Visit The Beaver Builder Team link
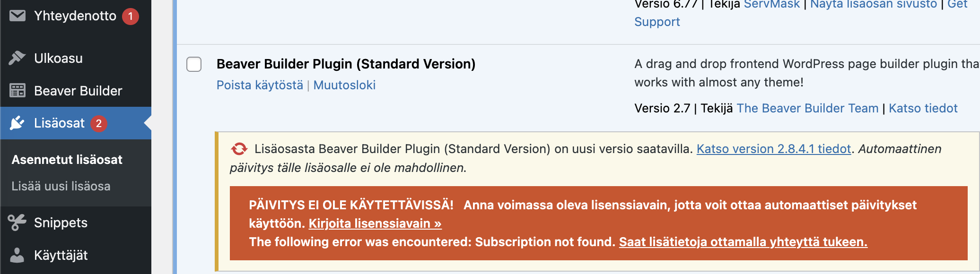This screenshot has height=274, width=980. (809, 108)
